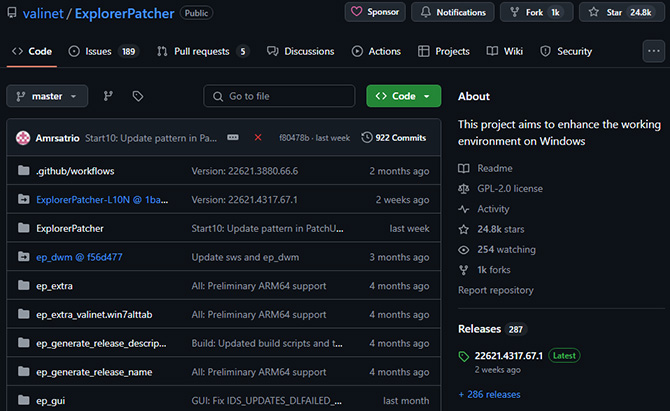Open the Issues tab
The image size is (670, 411).
click(103, 51)
